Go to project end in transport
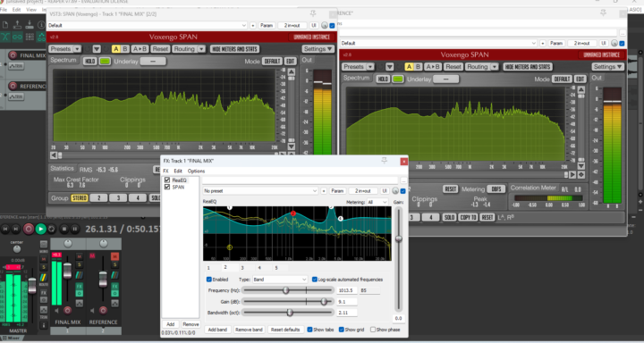644x343 pixels. pos(15,229)
